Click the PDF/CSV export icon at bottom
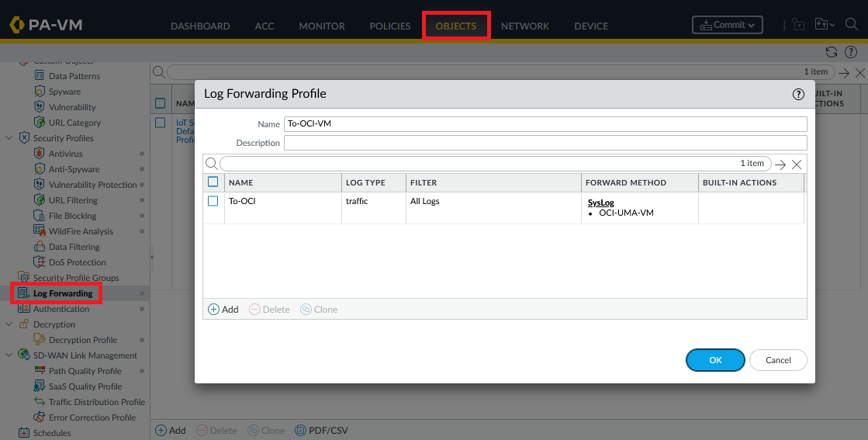868x440 pixels. tap(301, 430)
